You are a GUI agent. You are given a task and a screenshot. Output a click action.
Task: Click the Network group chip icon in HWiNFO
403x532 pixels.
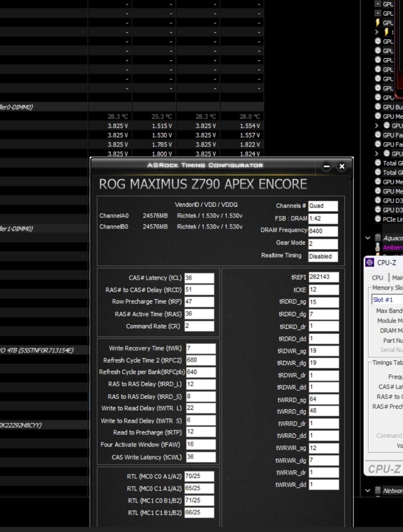(x=378, y=490)
